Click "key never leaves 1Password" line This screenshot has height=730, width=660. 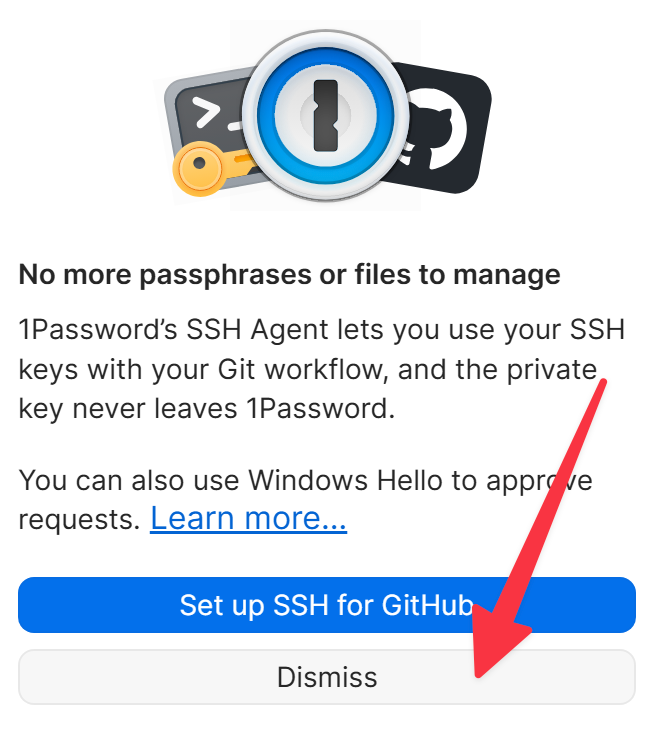click(x=207, y=409)
